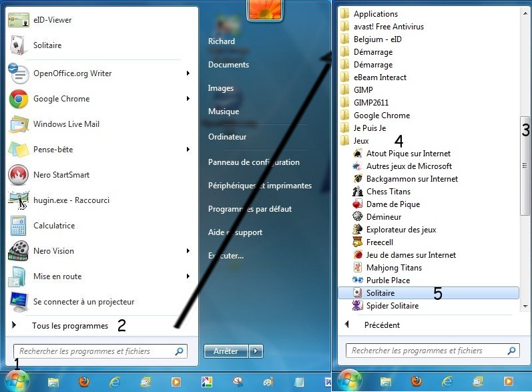Launch eID-Viewer from the pinned list

pos(101,20)
